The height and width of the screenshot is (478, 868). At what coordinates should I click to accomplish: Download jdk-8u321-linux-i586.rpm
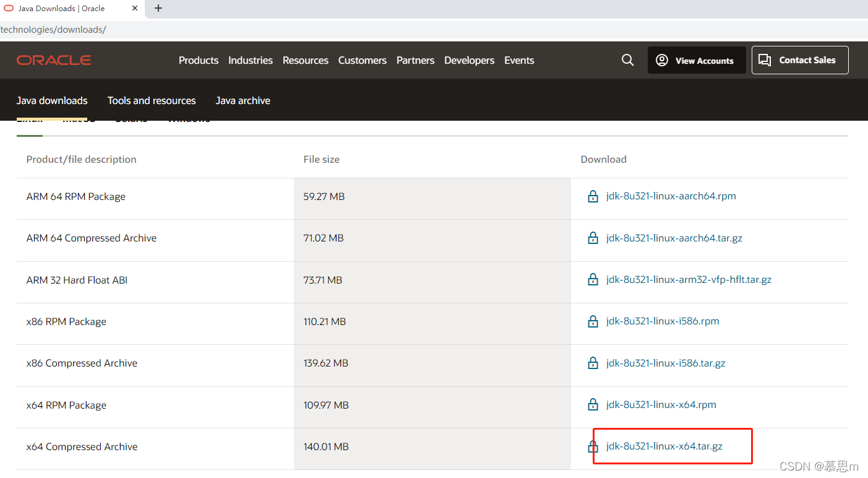[x=663, y=321]
